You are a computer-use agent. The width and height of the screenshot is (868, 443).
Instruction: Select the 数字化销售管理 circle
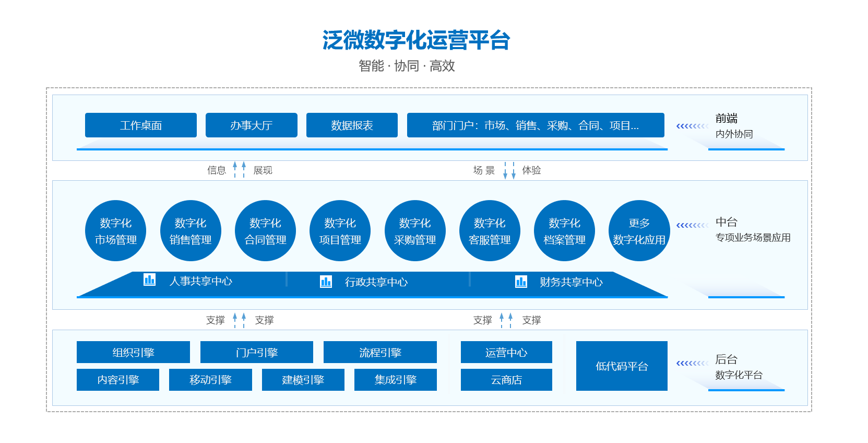(x=191, y=230)
